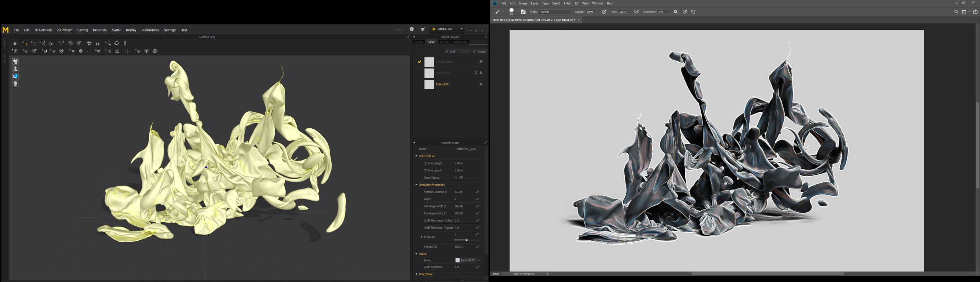Open Photoshop brush settings panel icon
Image resolution: width=980 pixels, height=282 pixels.
click(x=523, y=12)
